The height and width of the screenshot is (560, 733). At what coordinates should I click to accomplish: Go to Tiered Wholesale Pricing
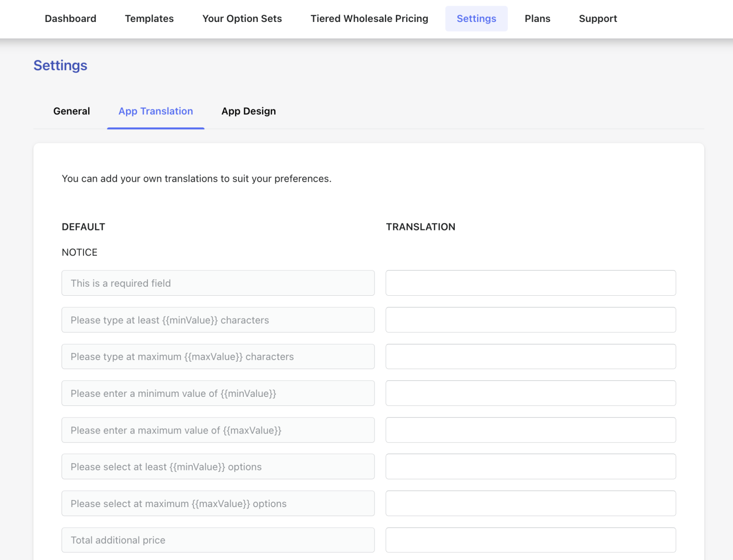point(369,19)
